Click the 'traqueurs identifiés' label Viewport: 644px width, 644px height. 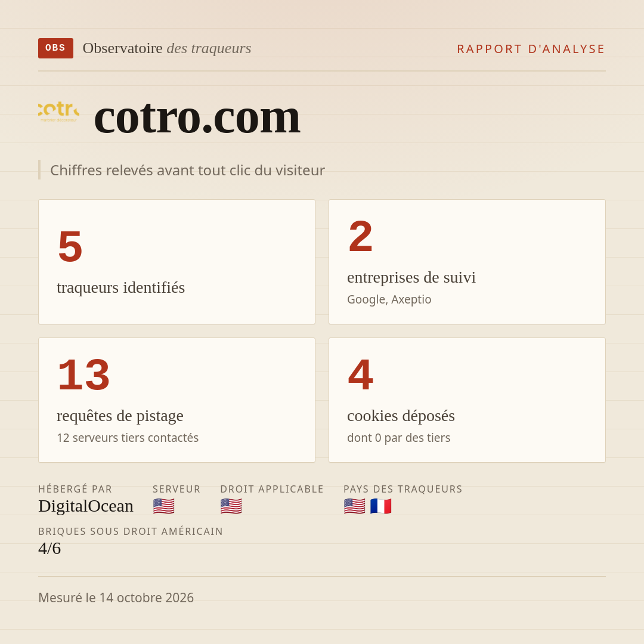pyautogui.click(x=120, y=287)
